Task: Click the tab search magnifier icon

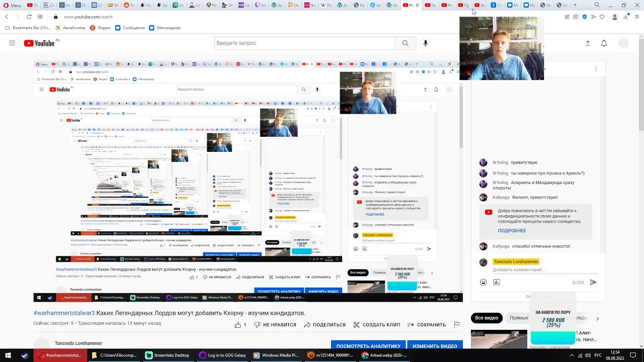Action: [x=597, y=5]
